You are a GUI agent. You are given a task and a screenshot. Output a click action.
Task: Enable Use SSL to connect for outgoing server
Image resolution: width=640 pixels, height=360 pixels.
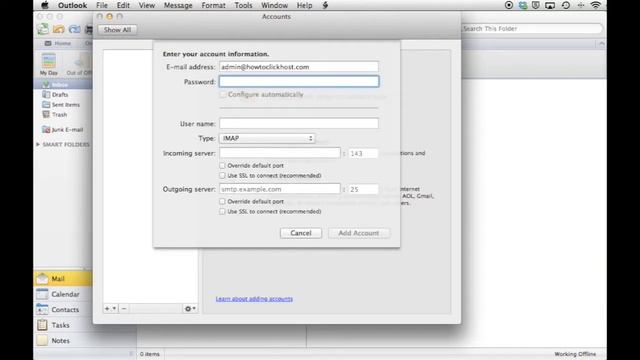[x=222, y=211]
